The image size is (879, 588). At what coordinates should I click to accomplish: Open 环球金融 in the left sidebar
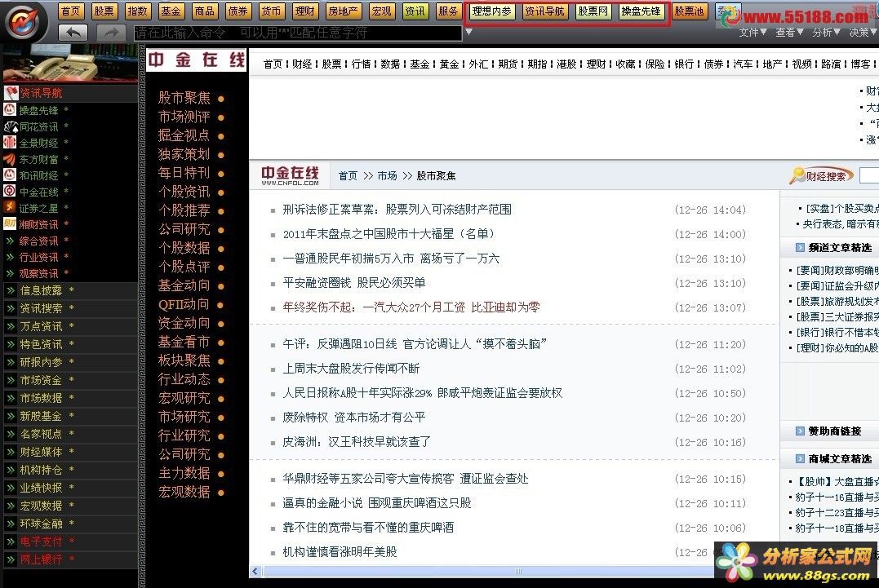click(x=41, y=524)
